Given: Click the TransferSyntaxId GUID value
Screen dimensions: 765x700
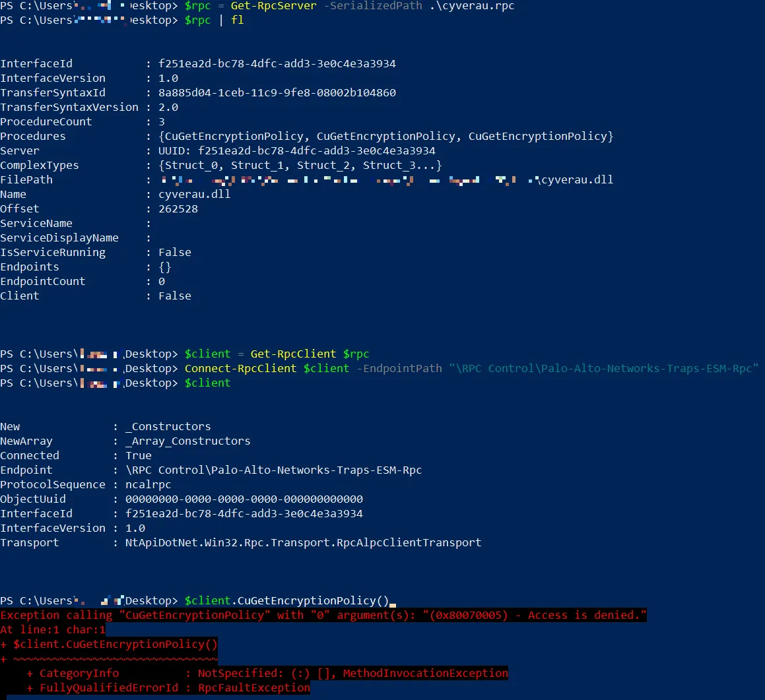Looking at the screenshot, I should [x=277, y=92].
